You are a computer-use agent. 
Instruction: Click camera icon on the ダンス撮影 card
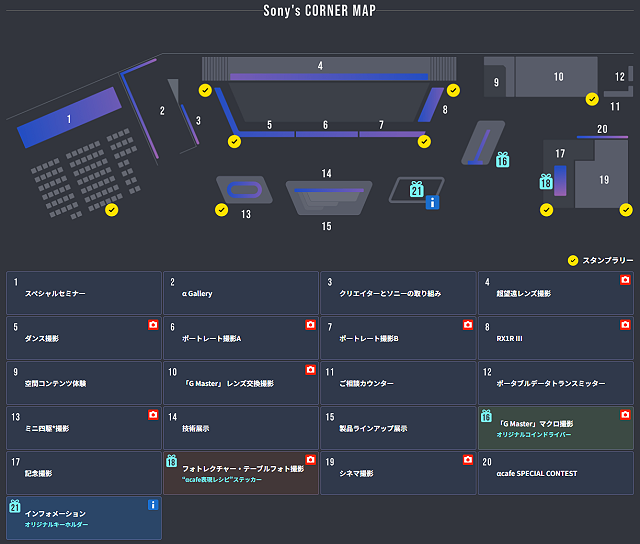pyautogui.click(x=153, y=325)
